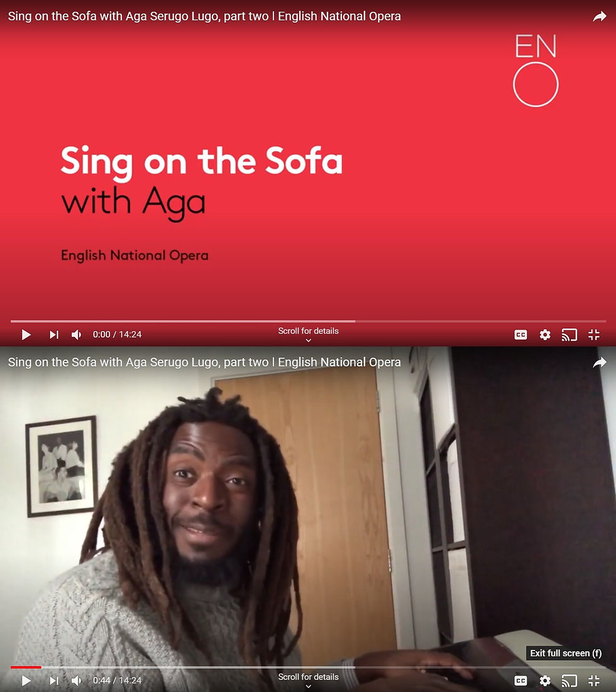This screenshot has height=692, width=616.
Task: Open settings gear in bottom player
Action: 545,681
